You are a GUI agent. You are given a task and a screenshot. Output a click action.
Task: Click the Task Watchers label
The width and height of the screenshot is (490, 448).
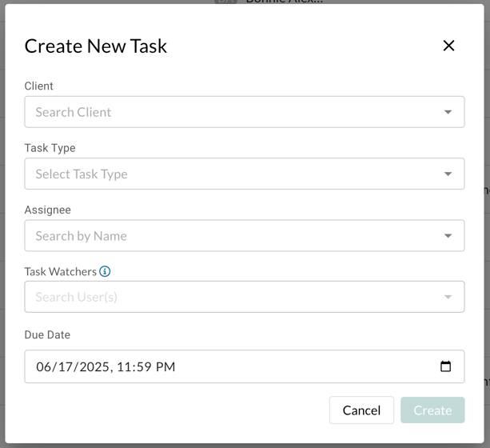[x=61, y=271]
